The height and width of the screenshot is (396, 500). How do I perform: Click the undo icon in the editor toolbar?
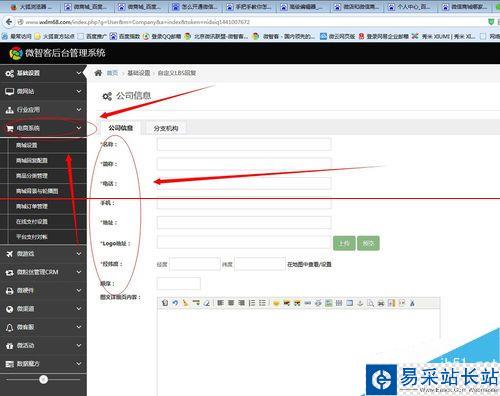pos(175,303)
